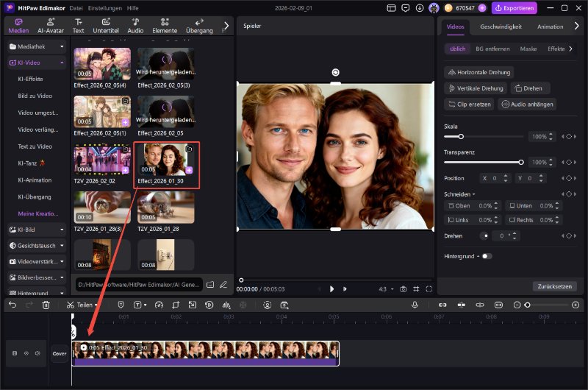Expand the Gesichtstausch section
This screenshot has height=390, width=588.
pos(37,246)
